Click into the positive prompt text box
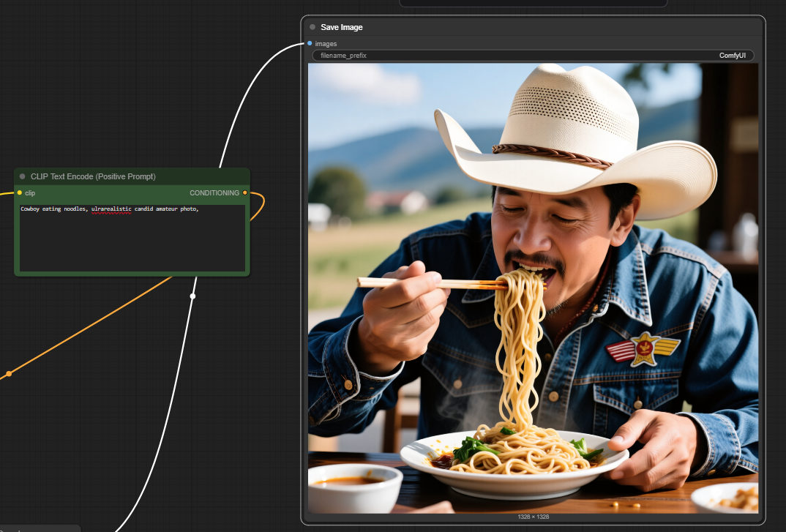 tap(132, 238)
